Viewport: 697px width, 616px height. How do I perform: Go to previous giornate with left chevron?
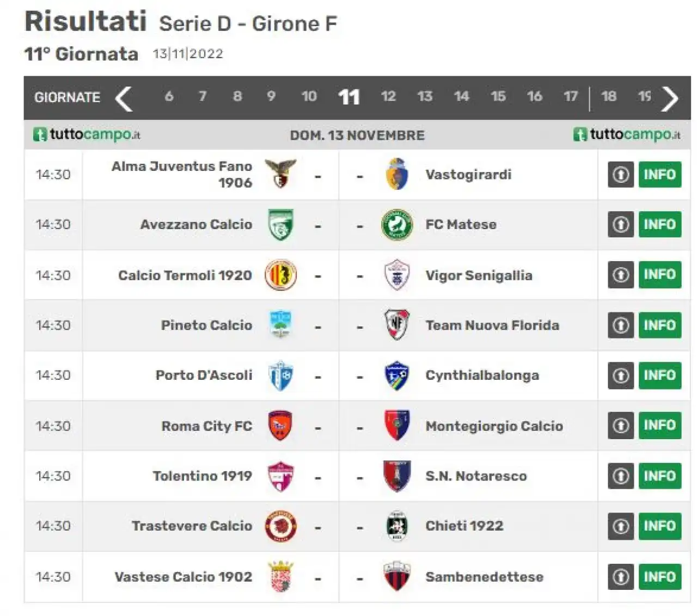click(124, 98)
